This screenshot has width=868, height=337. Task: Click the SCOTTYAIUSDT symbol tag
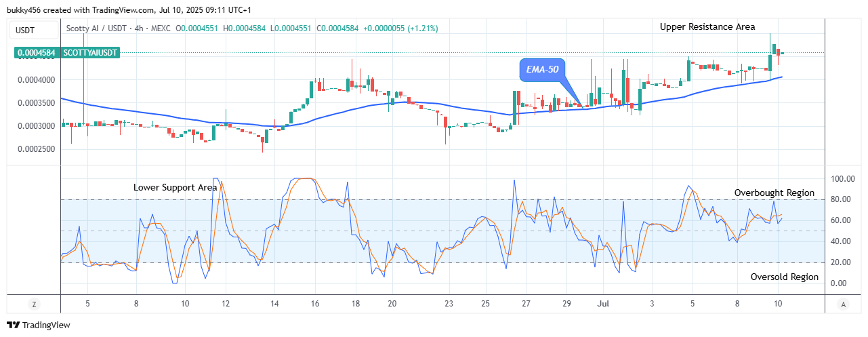(x=90, y=52)
